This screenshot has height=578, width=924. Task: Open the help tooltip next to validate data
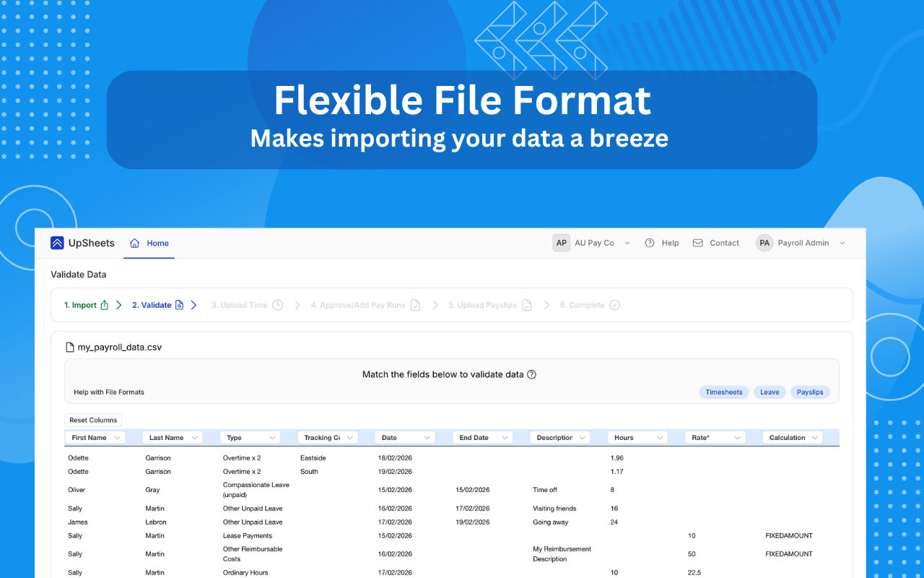(533, 374)
